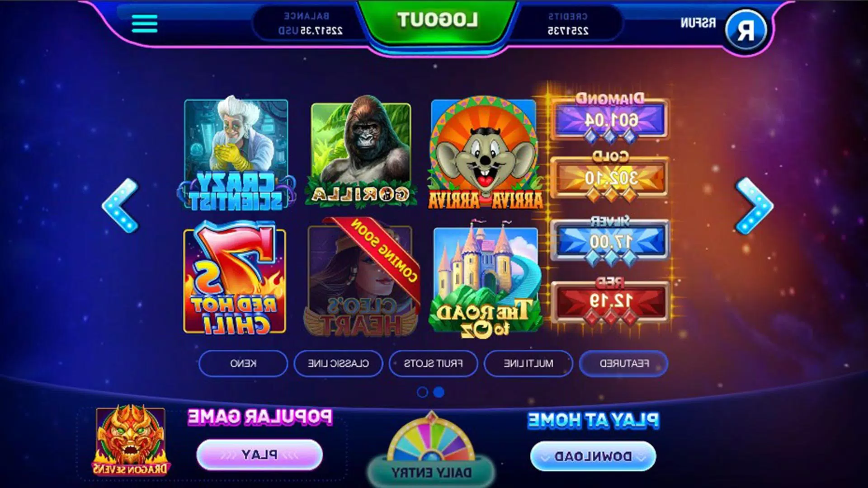
Task: Click the Download button under Play at Home
Action: 593,456
